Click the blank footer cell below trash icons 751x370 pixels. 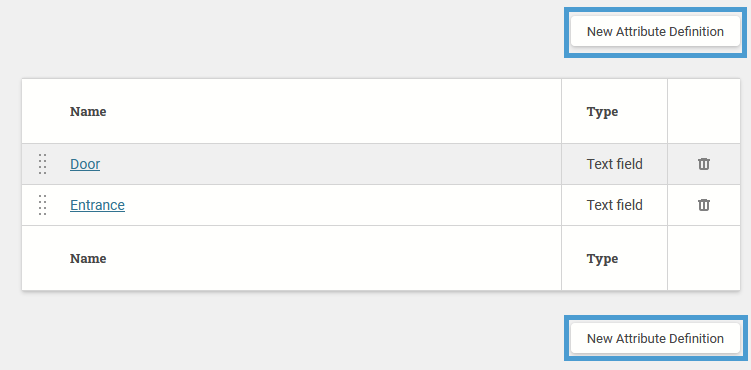pyautogui.click(x=704, y=258)
